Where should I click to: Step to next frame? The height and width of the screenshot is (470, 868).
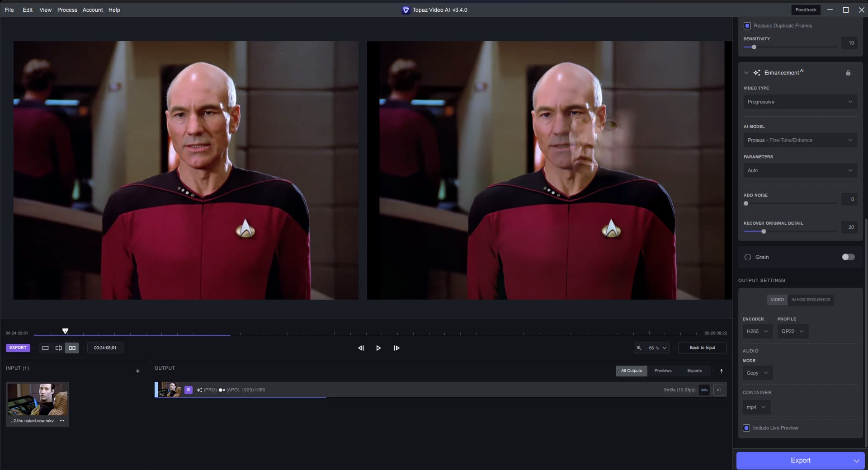point(396,348)
